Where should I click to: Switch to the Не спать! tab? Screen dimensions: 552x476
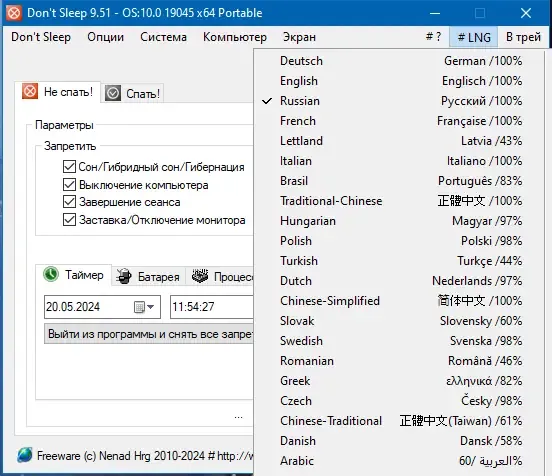point(58,92)
